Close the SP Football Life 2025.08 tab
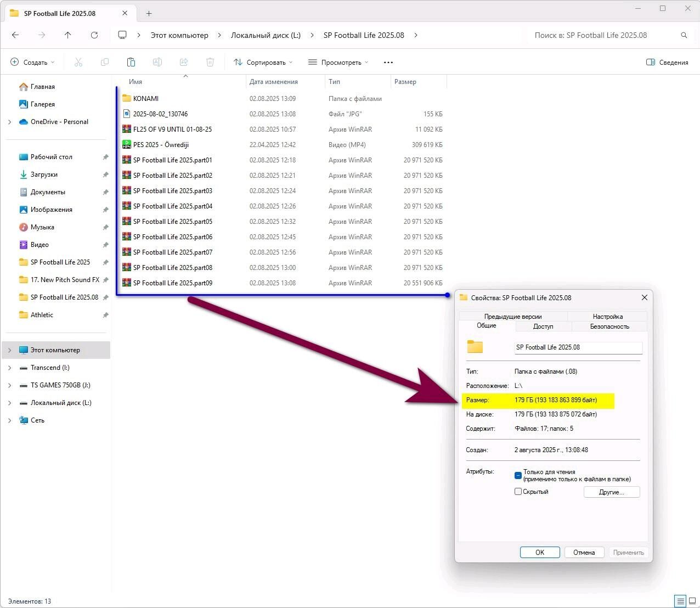 [125, 13]
